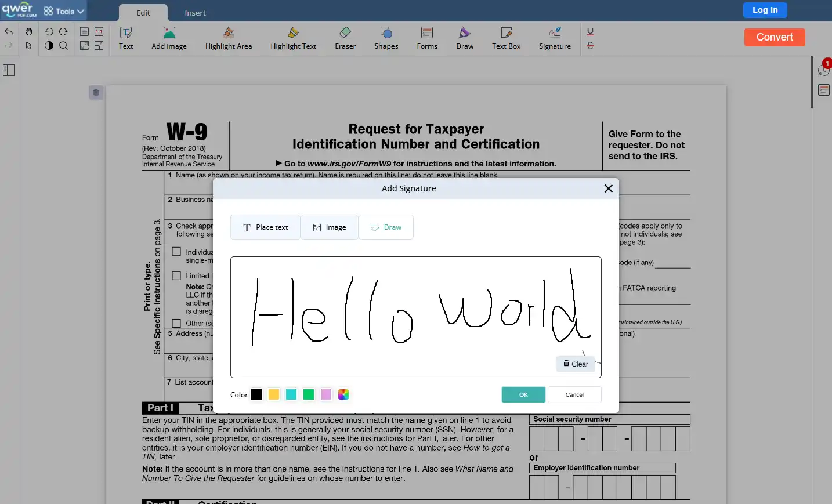This screenshot has height=504, width=832.
Task: Click the Signature tool
Action: (x=555, y=38)
